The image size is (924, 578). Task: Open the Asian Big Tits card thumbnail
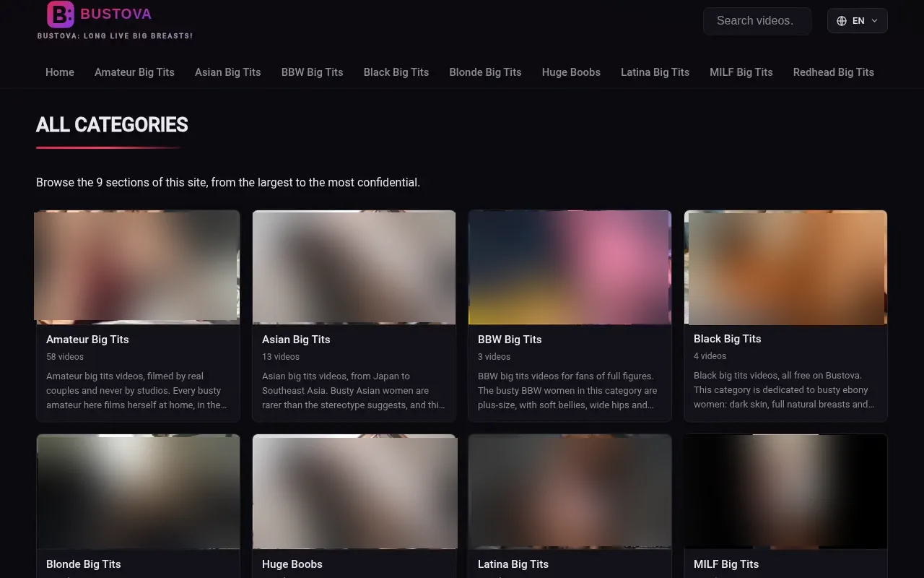[354, 267]
